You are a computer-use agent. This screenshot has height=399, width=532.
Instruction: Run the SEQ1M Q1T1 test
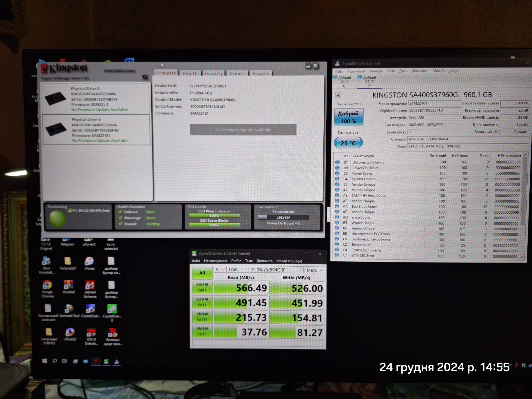[x=202, y=302]
